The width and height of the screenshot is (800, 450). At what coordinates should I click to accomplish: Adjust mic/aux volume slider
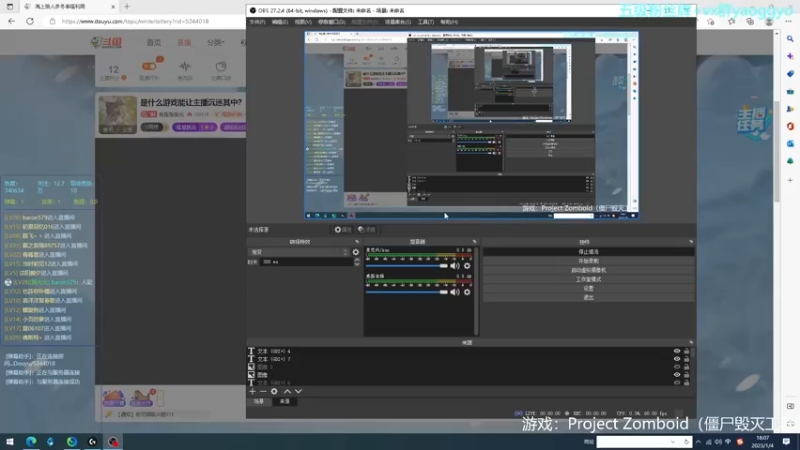407,266
